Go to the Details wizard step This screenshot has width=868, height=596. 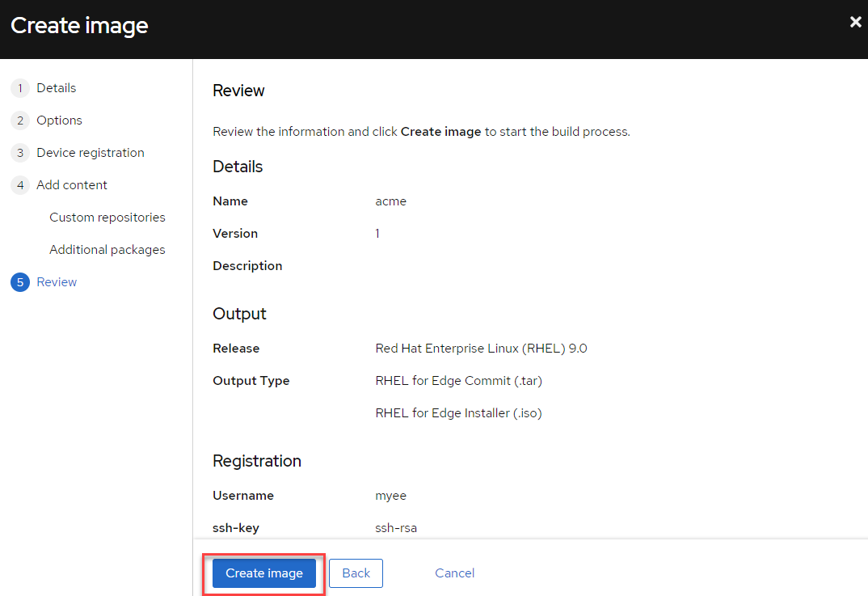click(x=56, y=87)
